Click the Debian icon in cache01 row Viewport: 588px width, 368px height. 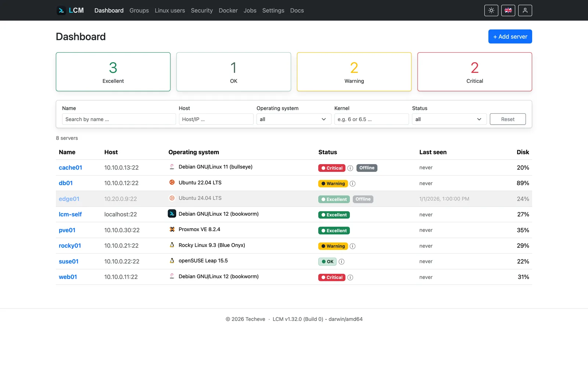pyautogui.click(x=172, y=167)
